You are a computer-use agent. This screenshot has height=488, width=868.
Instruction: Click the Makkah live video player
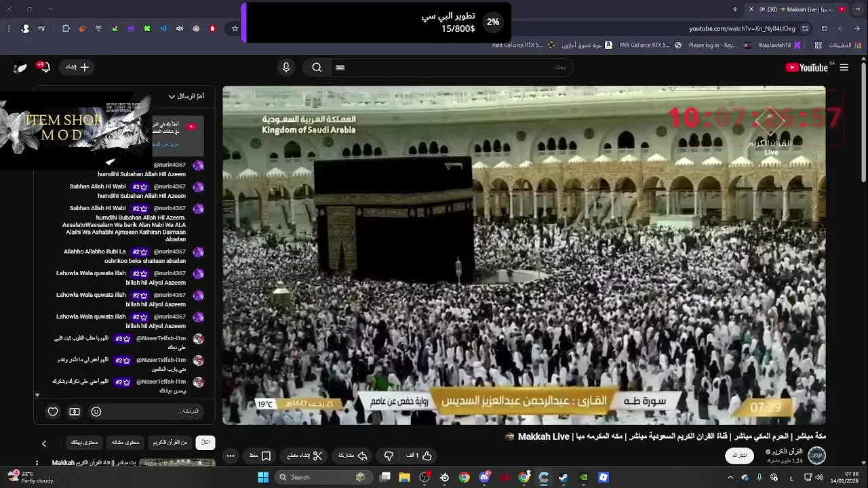(524, 255)
